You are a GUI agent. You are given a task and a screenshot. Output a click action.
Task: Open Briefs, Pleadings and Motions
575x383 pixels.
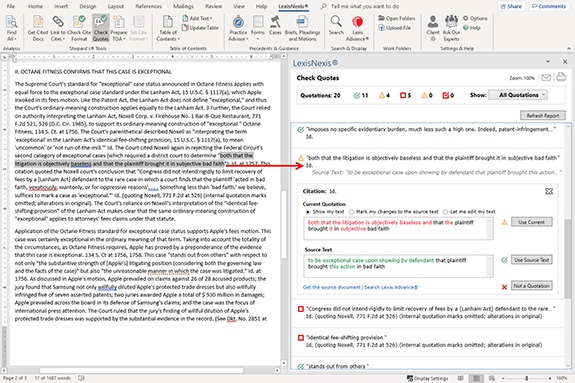pyautogui.click(x=302, y=29)
